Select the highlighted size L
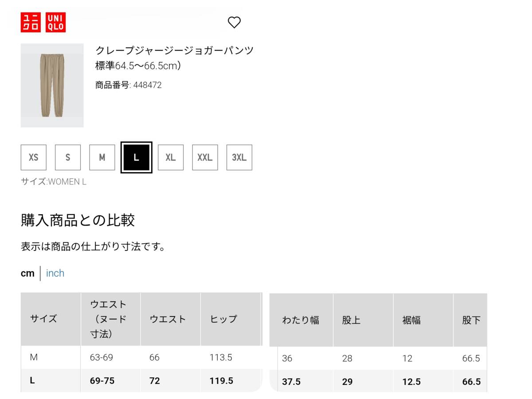The image size is (532, 399). click(137, 157)
